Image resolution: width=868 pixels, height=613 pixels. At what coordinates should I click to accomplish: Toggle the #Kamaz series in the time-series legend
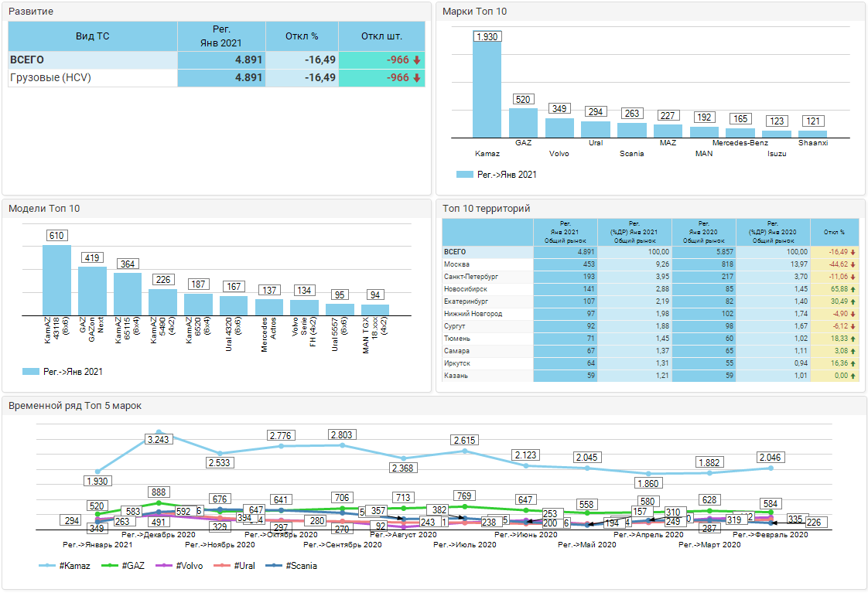click(x=65, y=566)
